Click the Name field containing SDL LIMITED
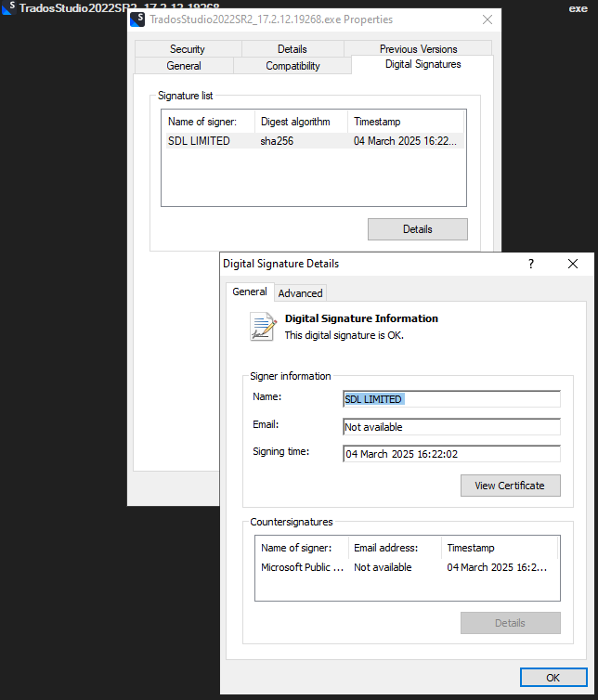The width and height of the screenshot is (598, 700). click(x=451, y=399)
